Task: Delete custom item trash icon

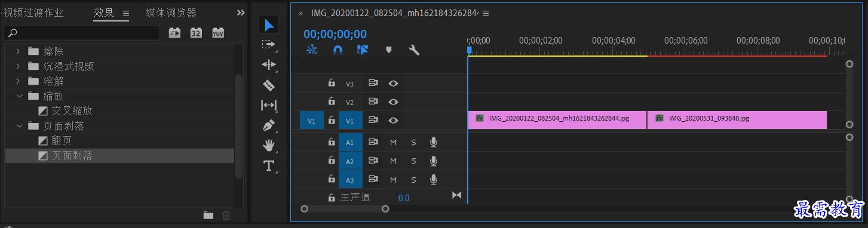Action: (226, 215)
